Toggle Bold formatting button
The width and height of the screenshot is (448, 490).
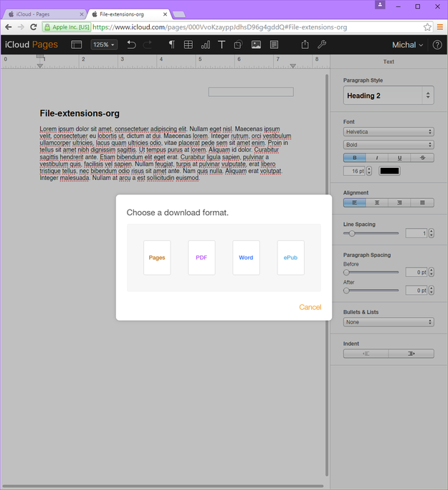point(355,158)
